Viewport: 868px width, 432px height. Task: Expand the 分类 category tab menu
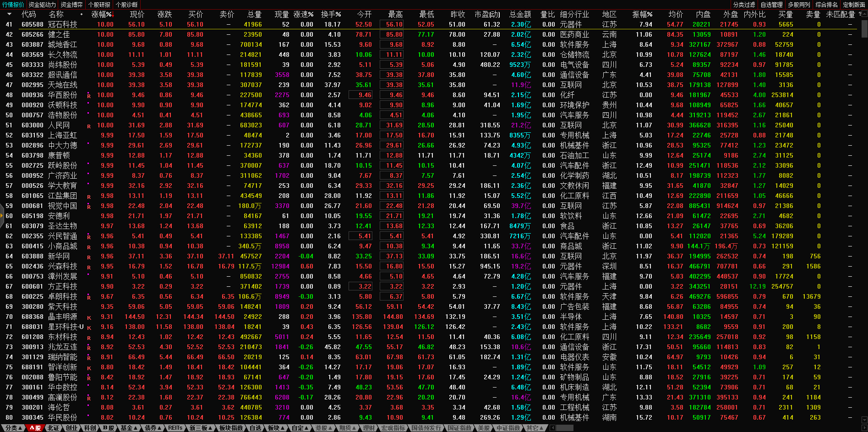[13, 428]
